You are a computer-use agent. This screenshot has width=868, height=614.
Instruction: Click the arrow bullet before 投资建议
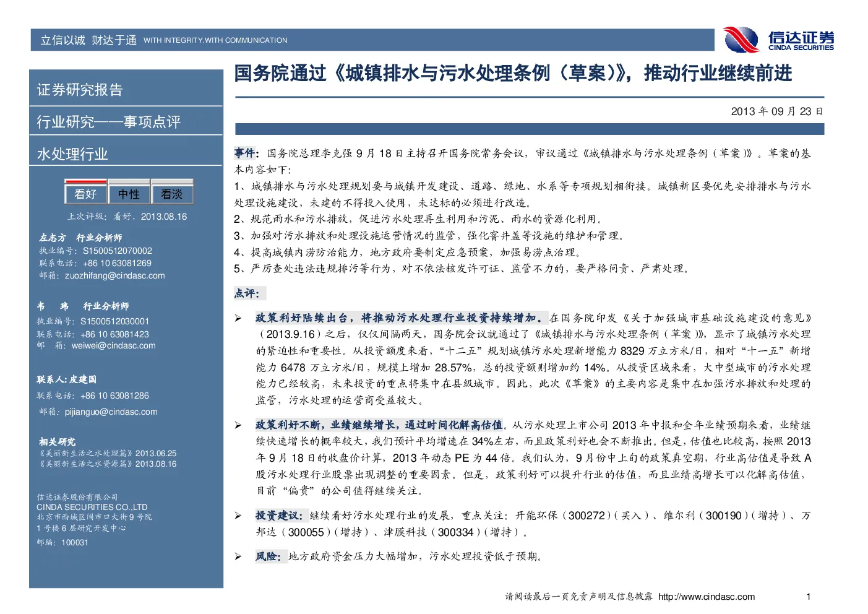(x=238, y=516)
